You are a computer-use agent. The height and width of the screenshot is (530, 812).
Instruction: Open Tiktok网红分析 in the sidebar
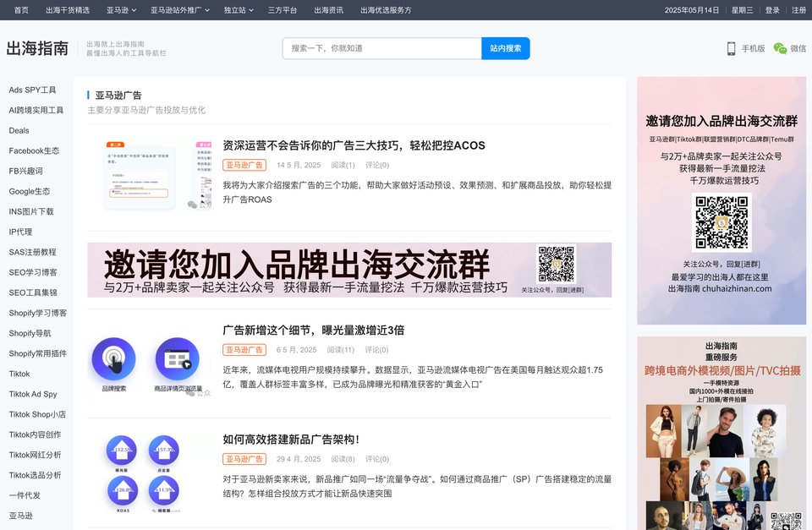(35, 455)
